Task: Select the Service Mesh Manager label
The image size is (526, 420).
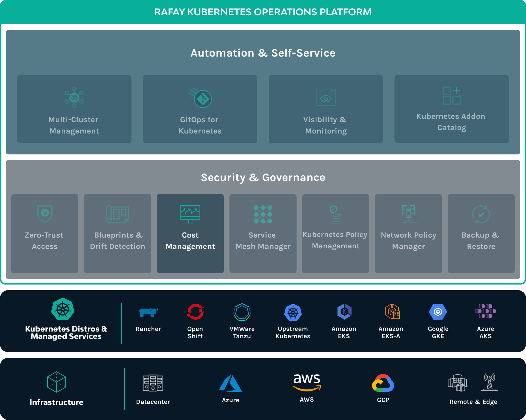Action: [x=263, y=241]
